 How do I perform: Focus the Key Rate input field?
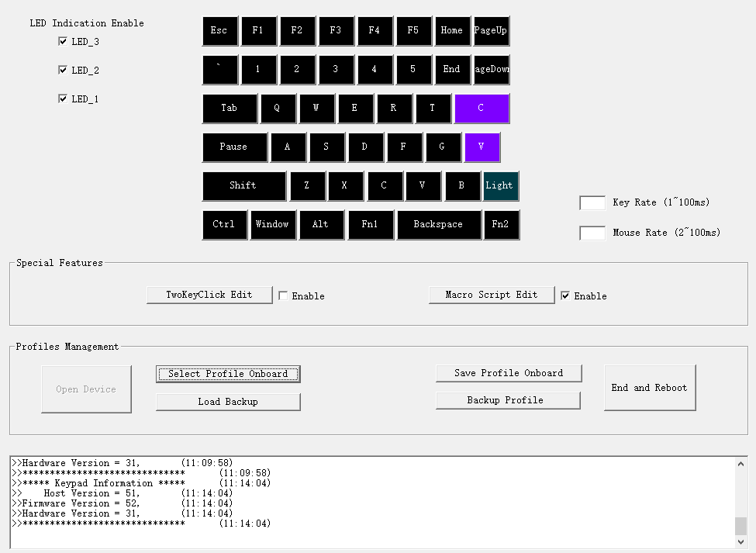(x=592, y=203)
